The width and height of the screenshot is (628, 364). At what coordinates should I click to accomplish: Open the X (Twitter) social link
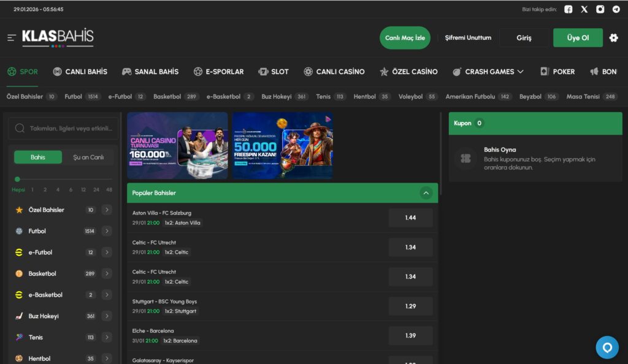pos(584,9)
